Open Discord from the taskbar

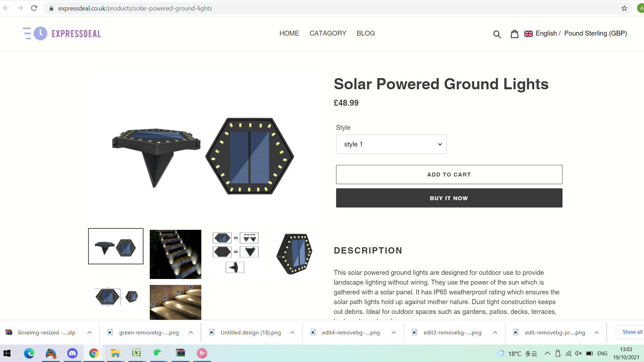(72, 353)
